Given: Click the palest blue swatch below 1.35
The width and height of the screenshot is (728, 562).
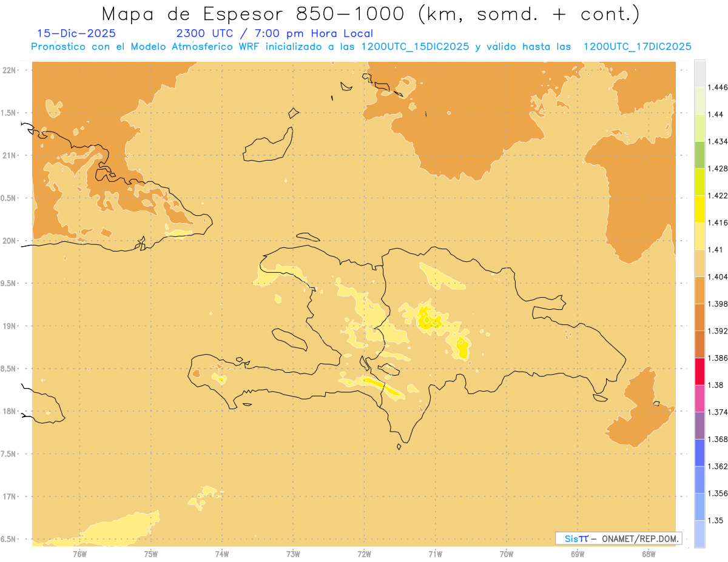Looking at the screenshot, I should point(699,534).
